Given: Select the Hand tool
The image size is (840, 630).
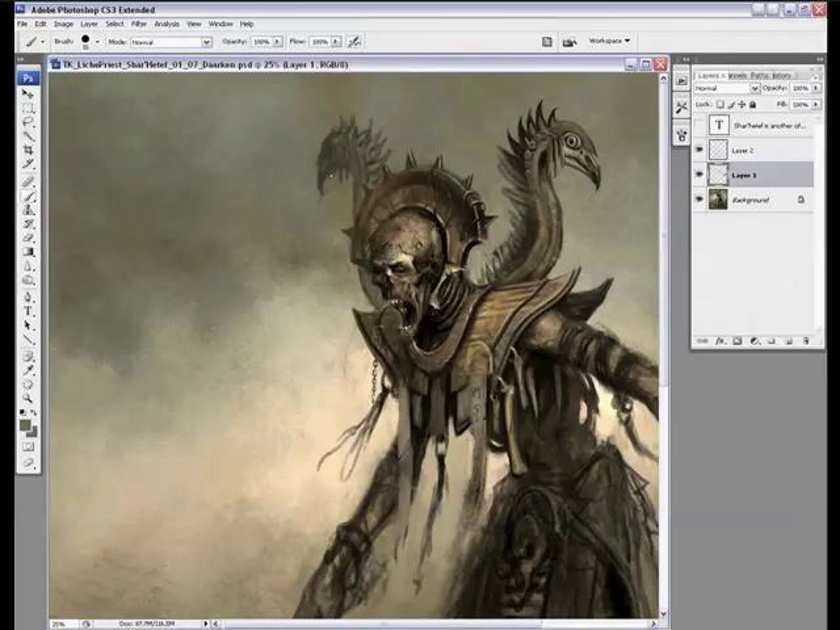Looking at the screenshot, I should [x=28, y=384].
